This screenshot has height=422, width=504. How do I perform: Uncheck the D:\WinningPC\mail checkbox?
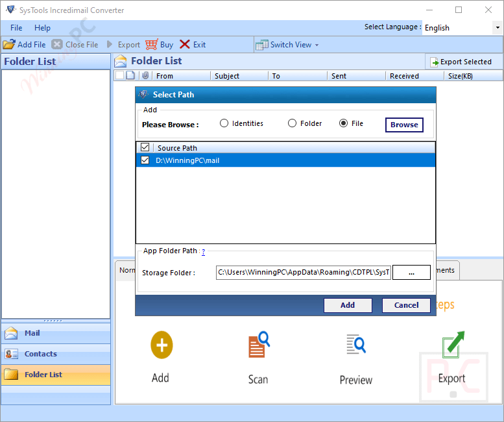click(x=145, y=160)
